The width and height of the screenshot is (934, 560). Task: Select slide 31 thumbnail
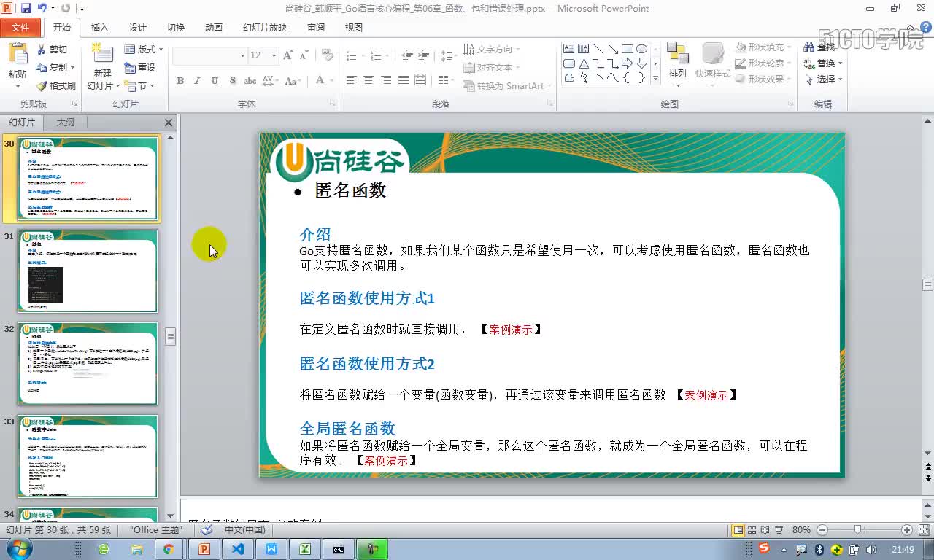(x=88, y=271)
